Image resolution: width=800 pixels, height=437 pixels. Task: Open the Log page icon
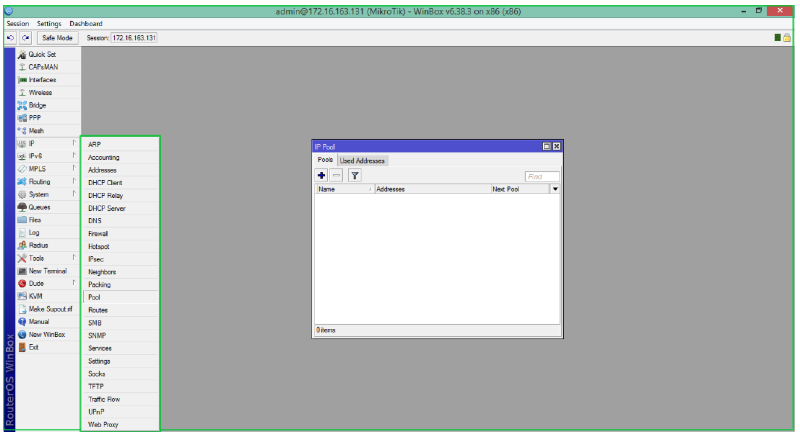pyautogui.click(x=22, y=233)
